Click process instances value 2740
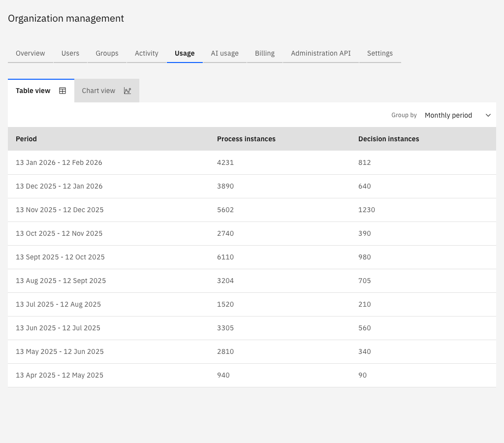Image resolution: width=504 pixels, height=443 pixels. click(x=225, y=233)
